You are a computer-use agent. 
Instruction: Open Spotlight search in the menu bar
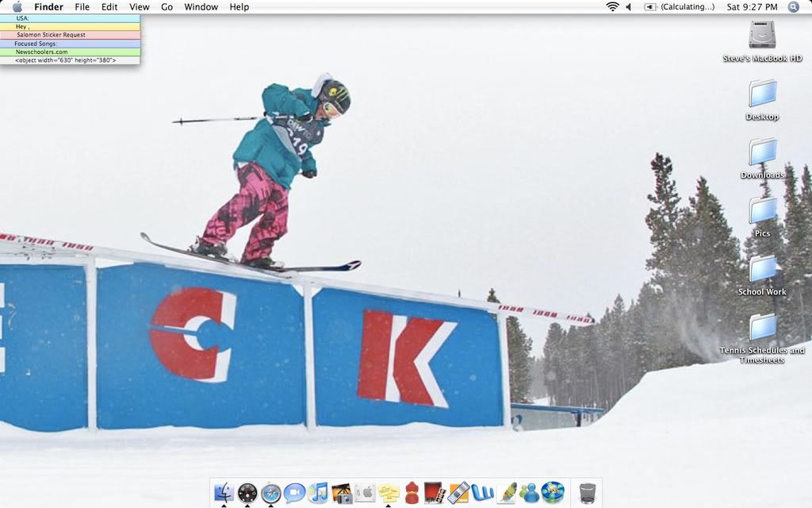792,6
